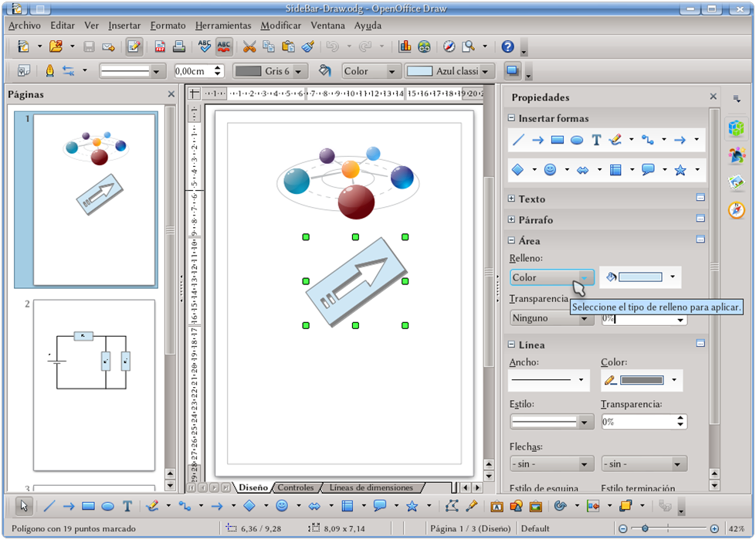Collapse the Línea section
This screenshot has height=540, width=756.
[x=511, y=345]
